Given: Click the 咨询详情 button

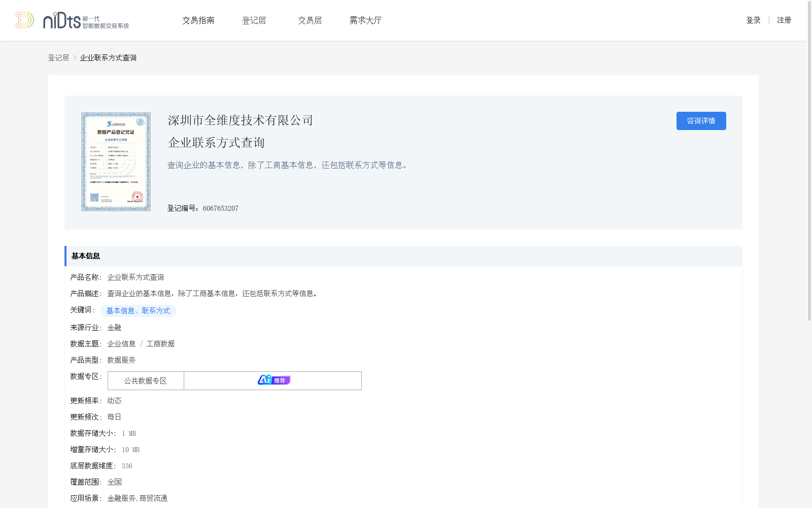Looking at the screenshot, I should click(x=701, y=121).
